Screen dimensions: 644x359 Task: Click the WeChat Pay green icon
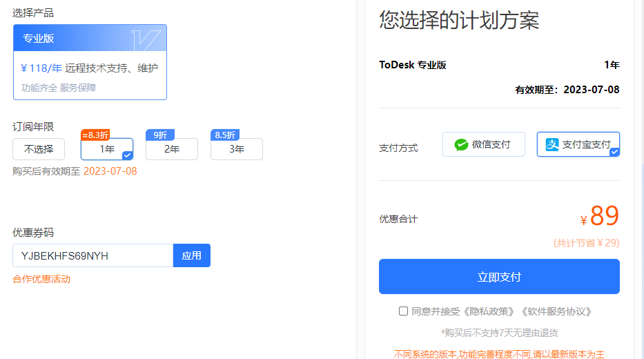click(x=461, y=144)
